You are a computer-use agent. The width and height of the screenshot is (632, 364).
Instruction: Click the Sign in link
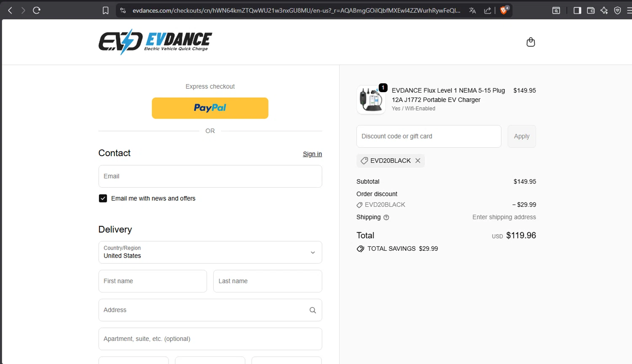(312, 154)
